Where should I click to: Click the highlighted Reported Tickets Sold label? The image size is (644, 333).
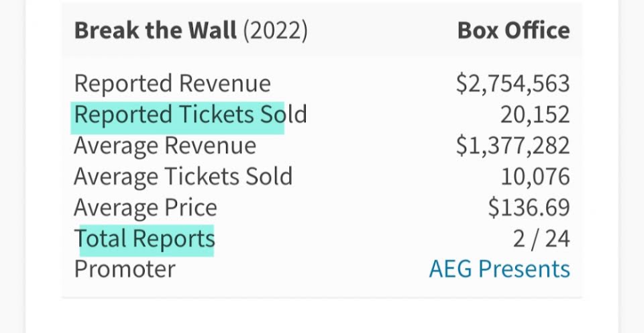(190, 115)
